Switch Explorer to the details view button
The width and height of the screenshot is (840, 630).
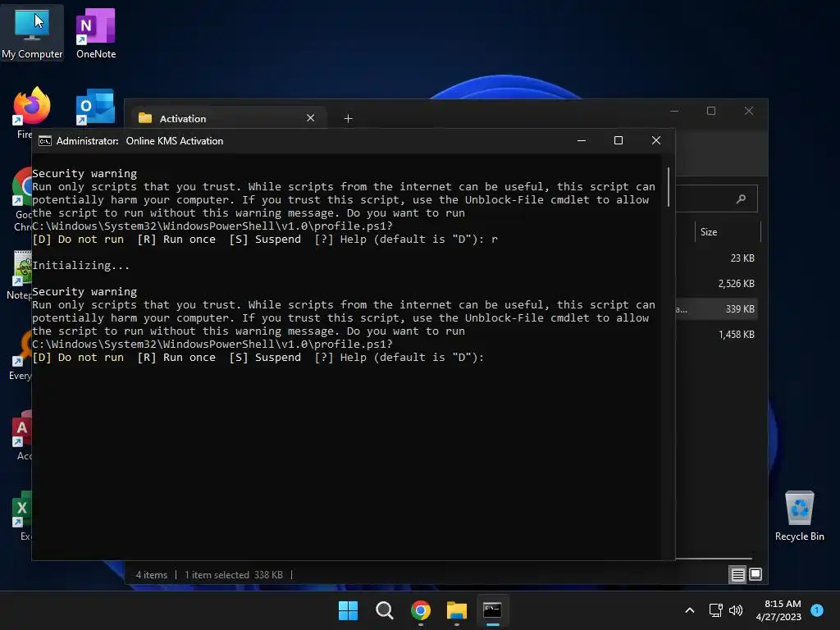tap(737, 575)
